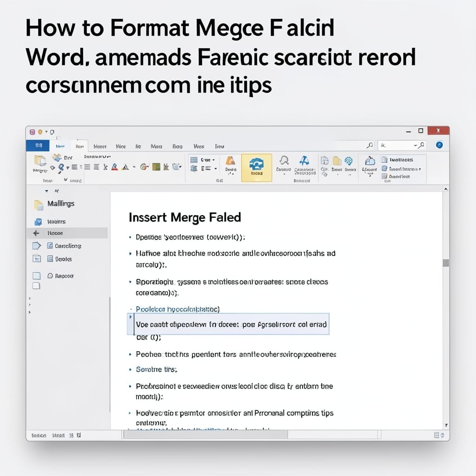Click the orange target circle icon in ribbon
This screenshot has width=476, height=476.
pos(144,167)
